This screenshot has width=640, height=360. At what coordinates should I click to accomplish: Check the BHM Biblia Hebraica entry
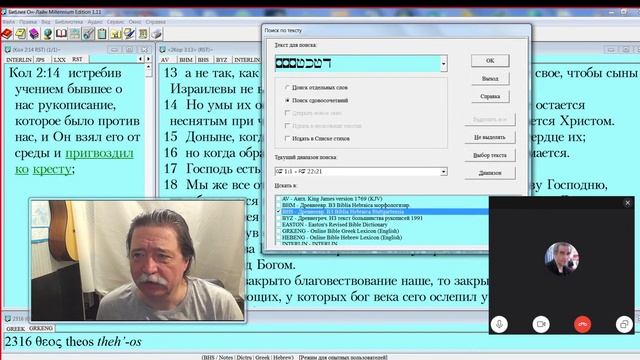pyautogui.click(x=279, y=205)
